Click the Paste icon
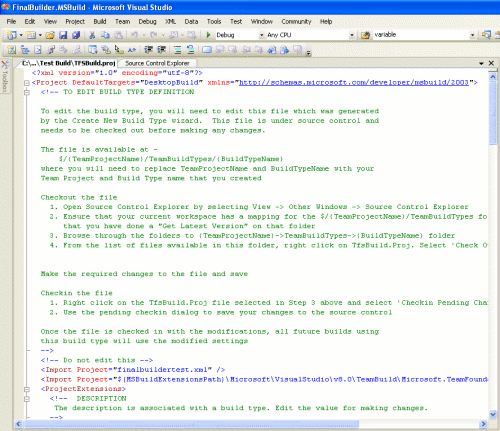Image resolution: width=500 pixels, height=431 pixels. [118, 35]
